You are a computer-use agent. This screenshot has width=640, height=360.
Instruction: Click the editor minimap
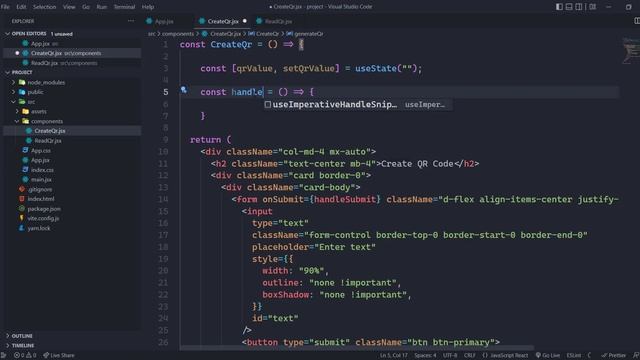pyautogui.click(x=630, y=51)
